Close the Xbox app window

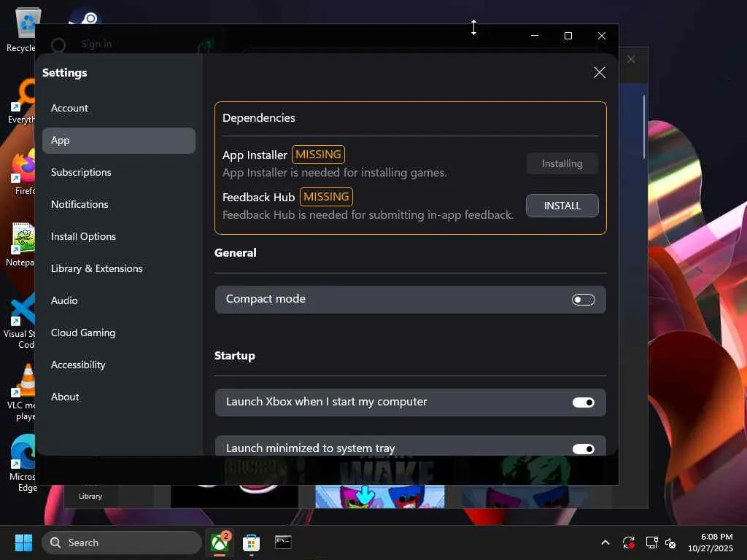point(602,36)
